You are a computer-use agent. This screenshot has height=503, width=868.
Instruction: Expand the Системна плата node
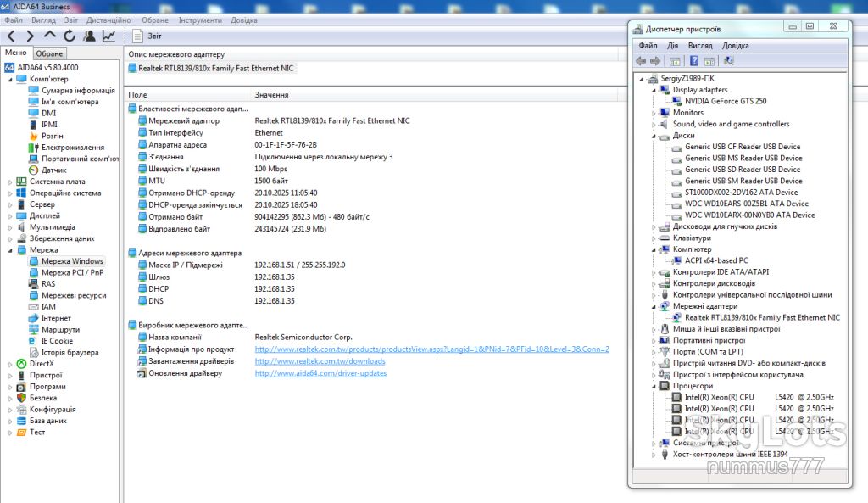10,182
